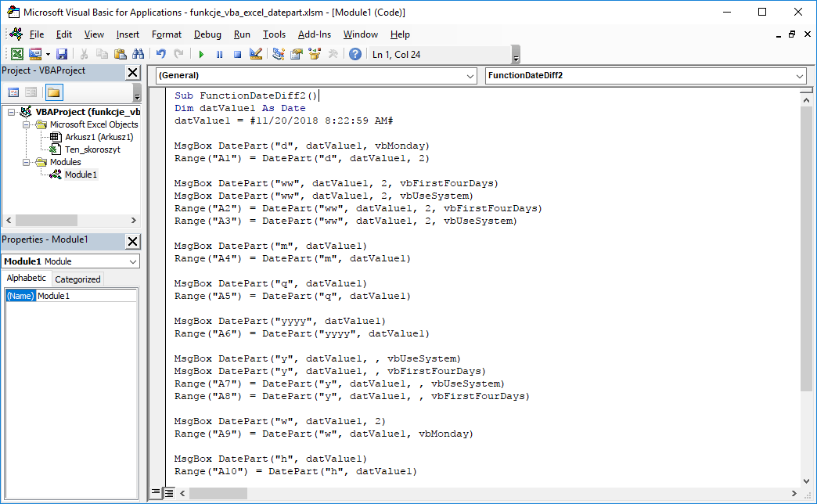Image resolution: width=817 pixels, height=504 pixels.
Task: Switch to the Categorized properties tab
Action: [78, 278]
